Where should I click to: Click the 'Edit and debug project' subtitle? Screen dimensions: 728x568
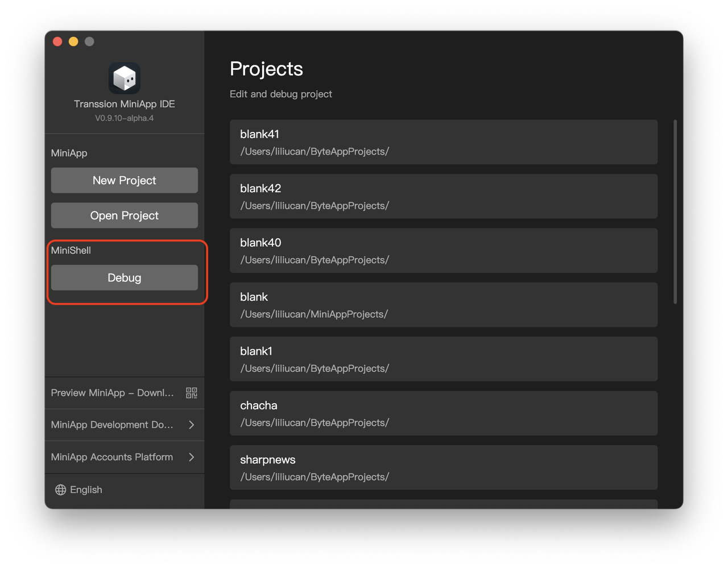pyautogui.click(x=281, y=94)
